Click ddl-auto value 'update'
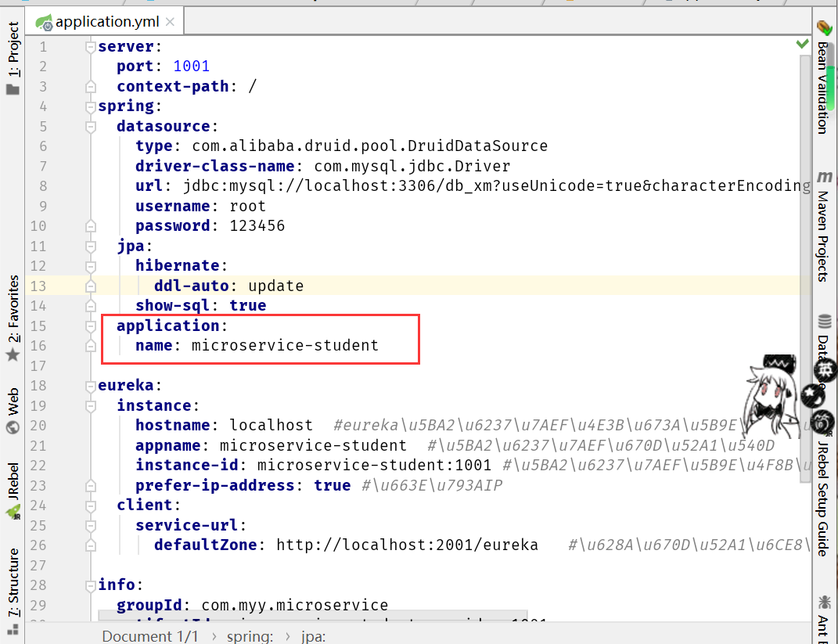 point(275,286)
